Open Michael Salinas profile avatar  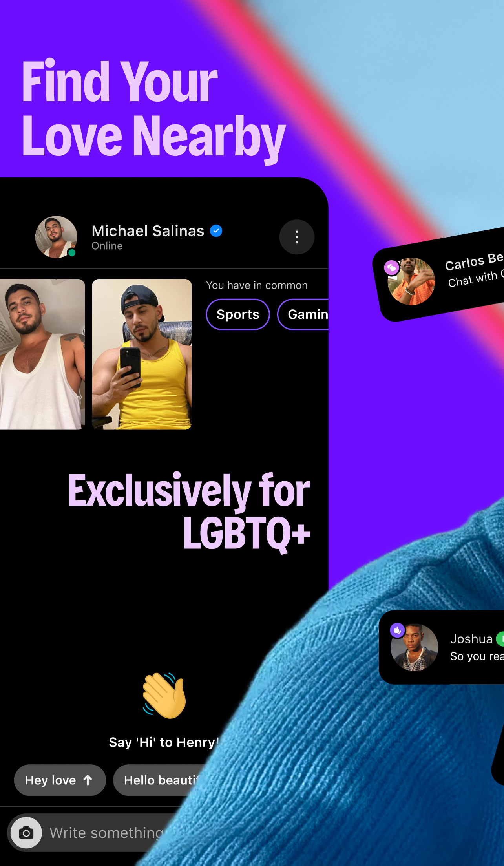(56, 237)
